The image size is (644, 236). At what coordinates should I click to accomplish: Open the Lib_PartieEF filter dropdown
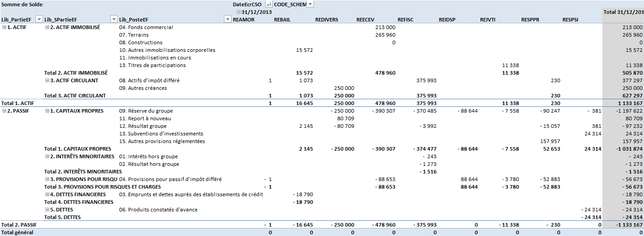click(39, 19)
